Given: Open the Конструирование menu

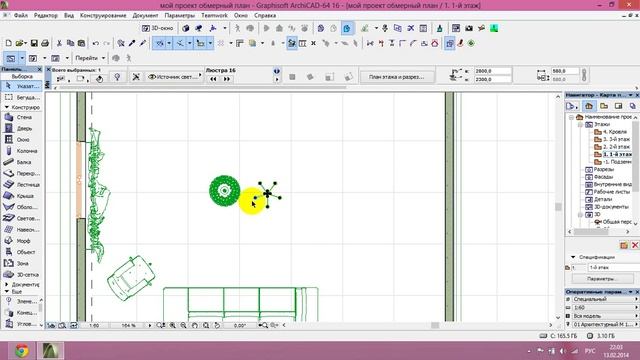Looking at the screenshot, I should [x=103, y=16].
